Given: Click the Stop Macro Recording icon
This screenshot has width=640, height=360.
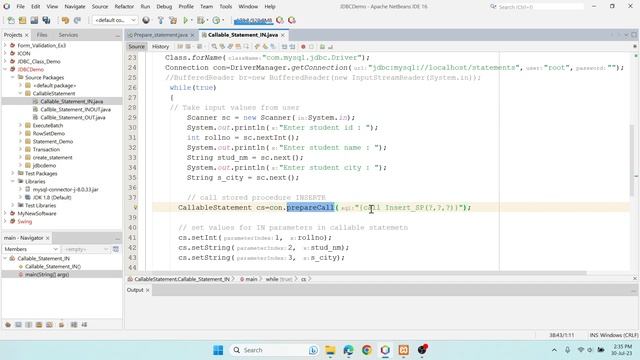Looking at the screenshot, I should [311, 47].
